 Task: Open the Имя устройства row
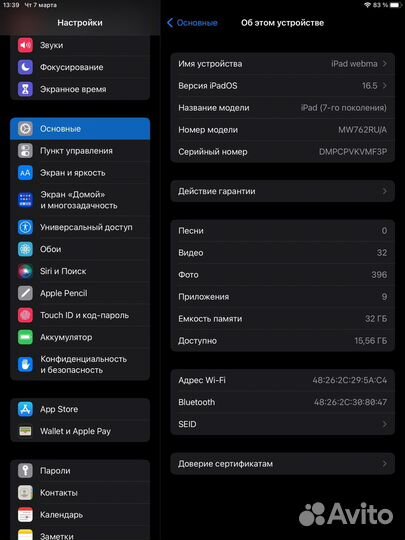click(283, 64)
